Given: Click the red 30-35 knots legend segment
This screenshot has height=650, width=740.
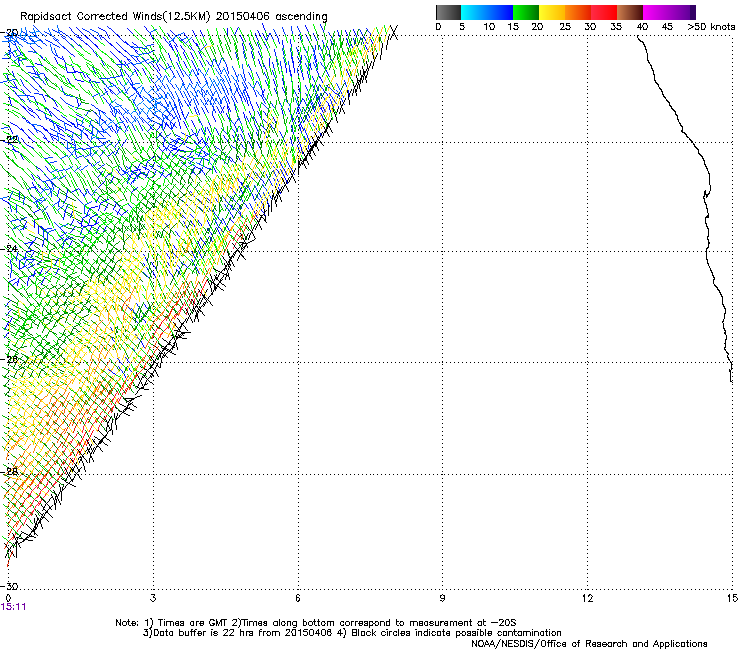Looking at the screenshot, I should coord(604,12).
